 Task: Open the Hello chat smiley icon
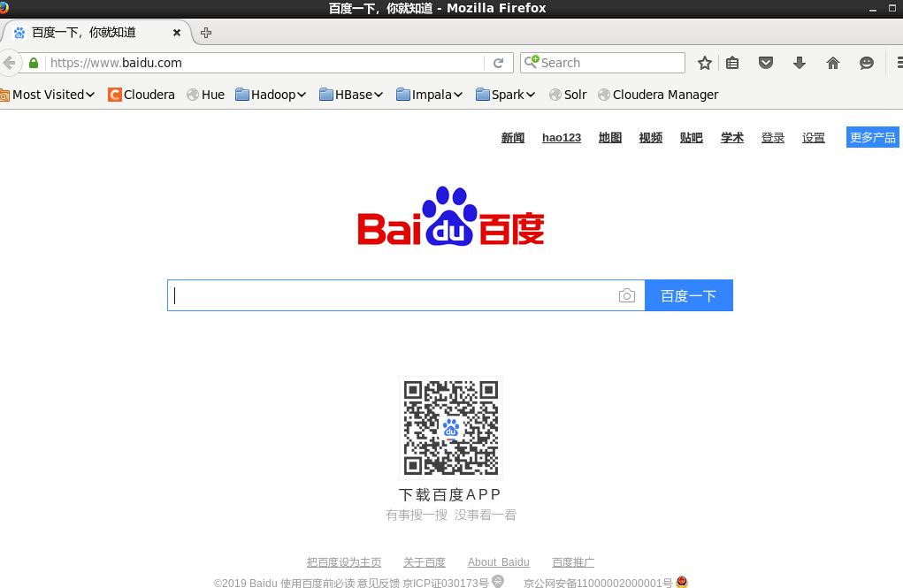tap(866, 63)
